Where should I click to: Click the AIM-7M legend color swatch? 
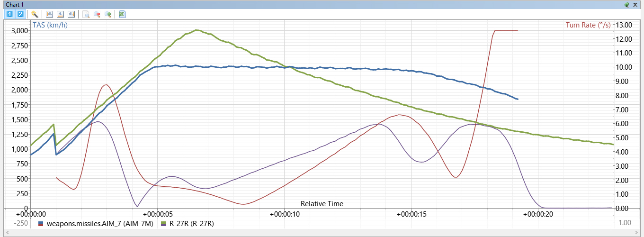click(41, 223)
